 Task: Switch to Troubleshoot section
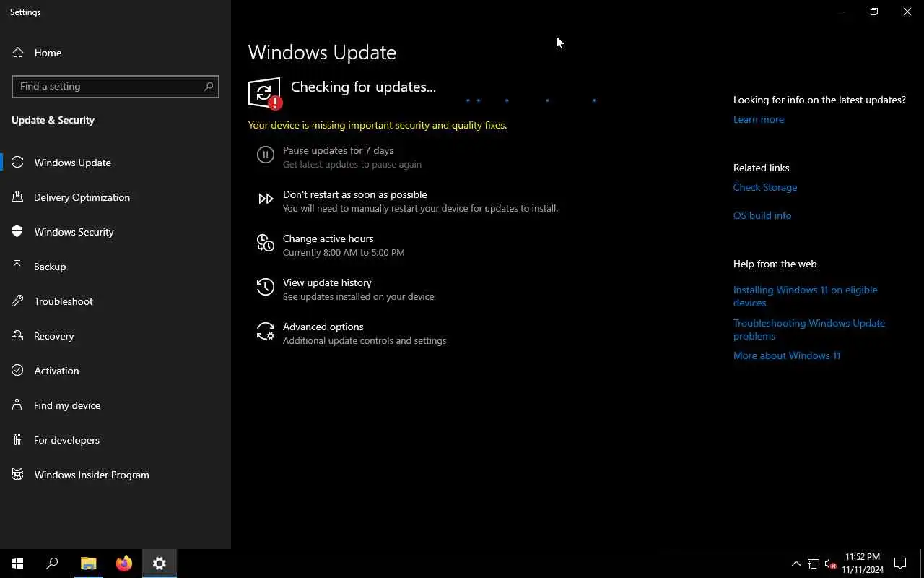coord(115,301)
